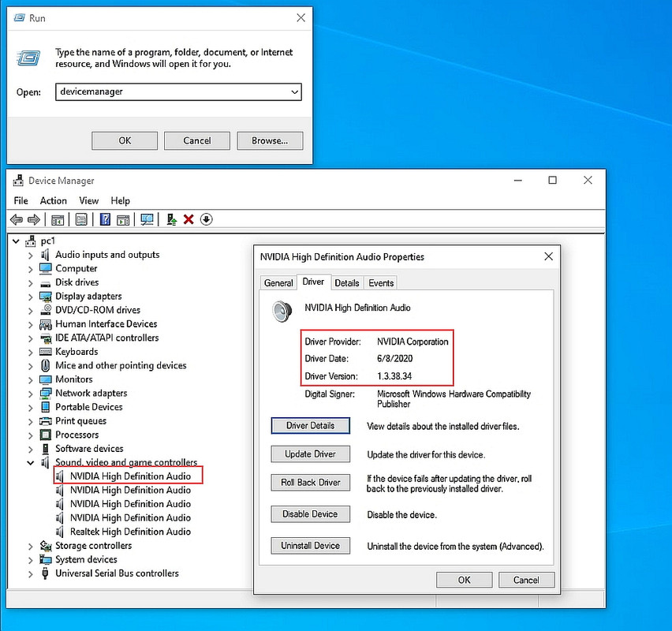The height and width of the screenshot is (631, 672).
Task: Select the Display adapters label
Action: coord(88,297)
